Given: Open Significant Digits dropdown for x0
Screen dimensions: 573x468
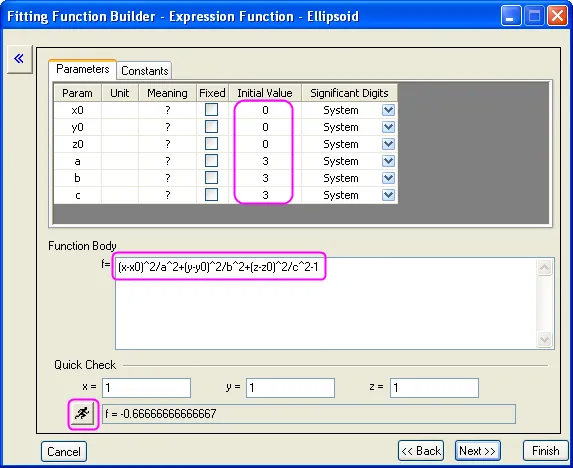Looking at the screenshot, I should [x=388, y=110].
